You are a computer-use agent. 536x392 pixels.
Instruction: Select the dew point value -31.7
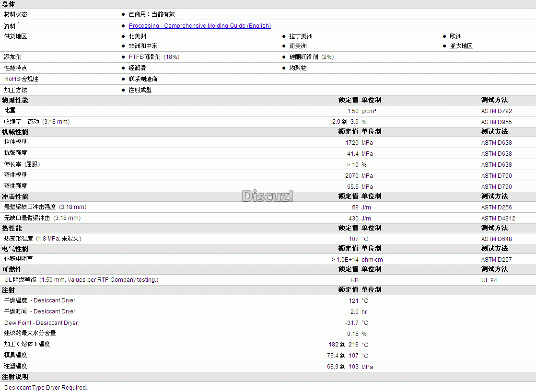click(352, 323)
